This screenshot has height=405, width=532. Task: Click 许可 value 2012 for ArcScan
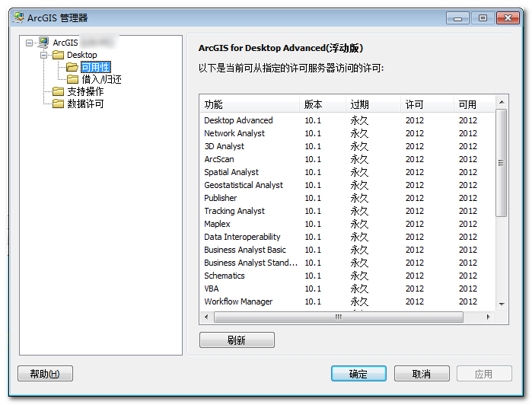point(415,159)
